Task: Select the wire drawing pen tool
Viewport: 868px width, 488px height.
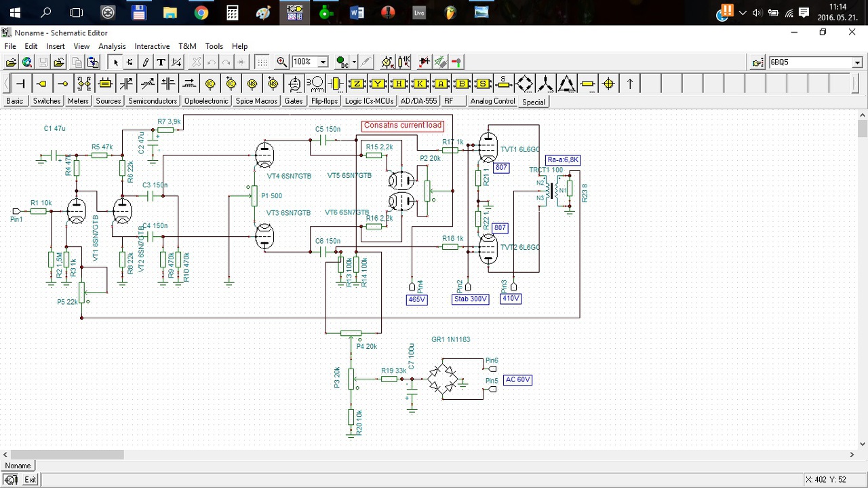Action: coord(145,62)
